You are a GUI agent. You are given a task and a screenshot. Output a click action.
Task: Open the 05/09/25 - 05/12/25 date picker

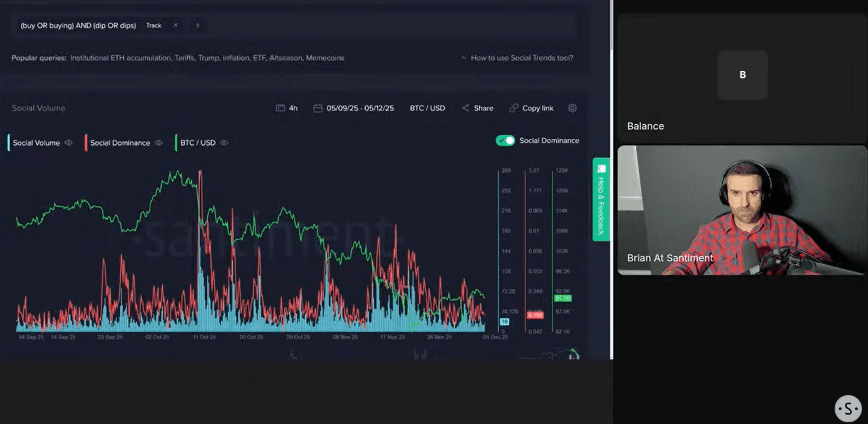tap(360, 108)
